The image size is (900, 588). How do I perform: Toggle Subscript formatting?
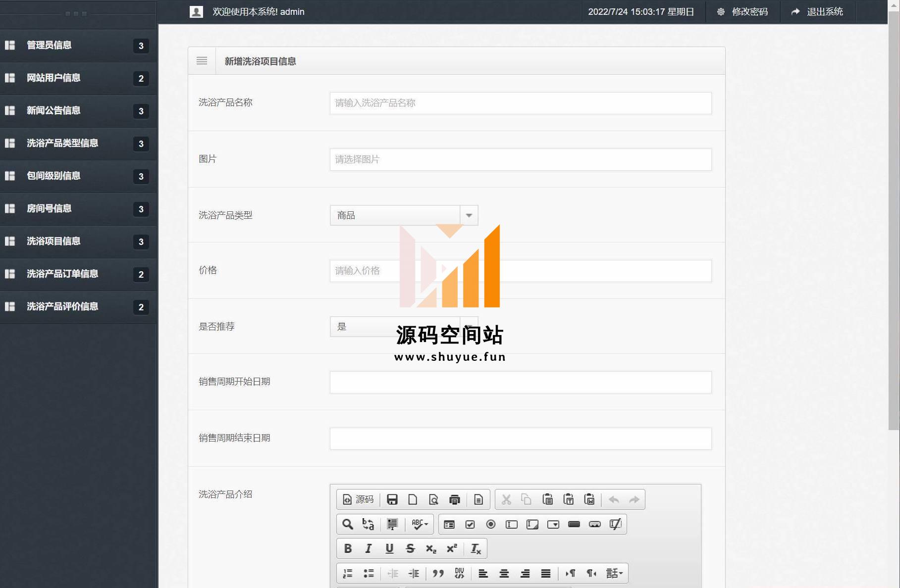431,548
